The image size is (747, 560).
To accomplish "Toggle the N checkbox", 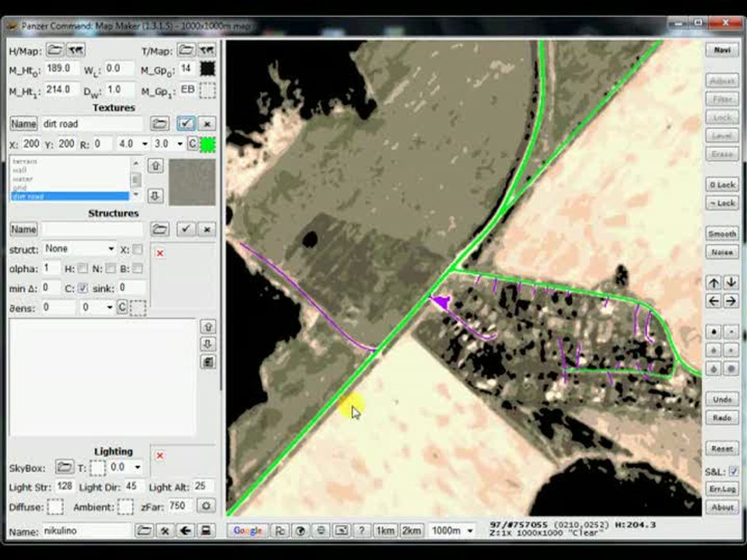I will [x=110, y=268].
